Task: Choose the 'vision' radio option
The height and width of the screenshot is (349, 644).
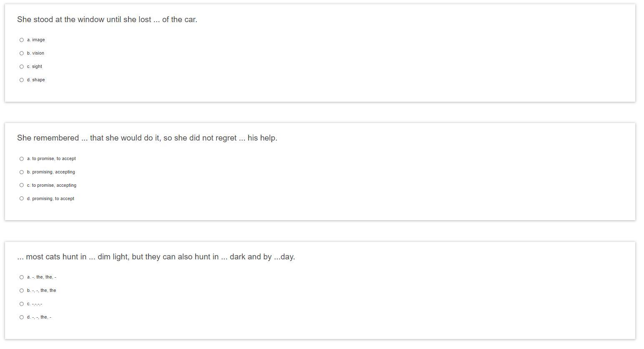Action: click(x=22, y=53)
